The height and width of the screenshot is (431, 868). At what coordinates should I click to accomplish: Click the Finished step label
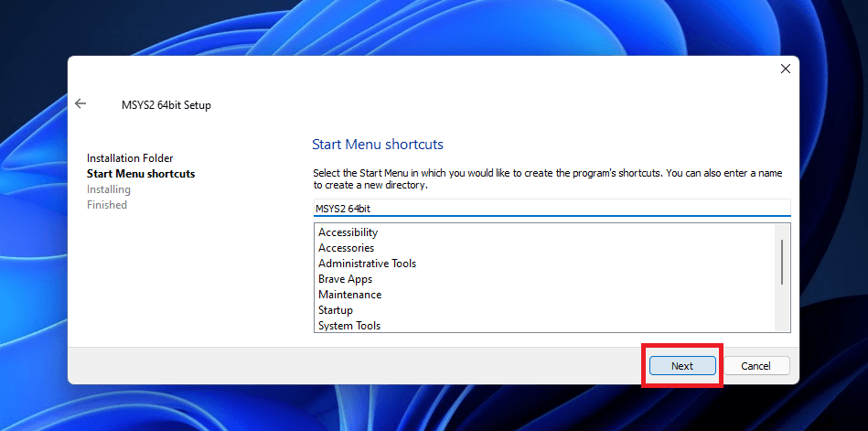[x=107, y=205]
